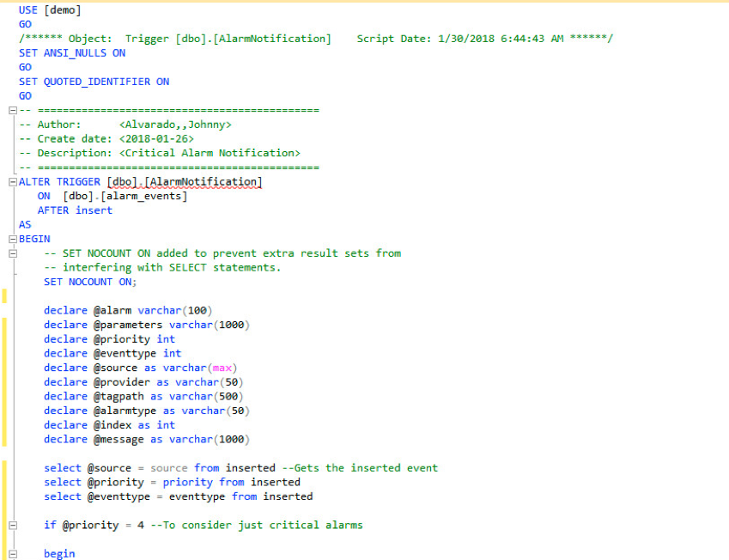Image resolution: width=729 pixels, height=560 pixels.
Task: Collapse the inner begin block
Action: tap(13, 554)
